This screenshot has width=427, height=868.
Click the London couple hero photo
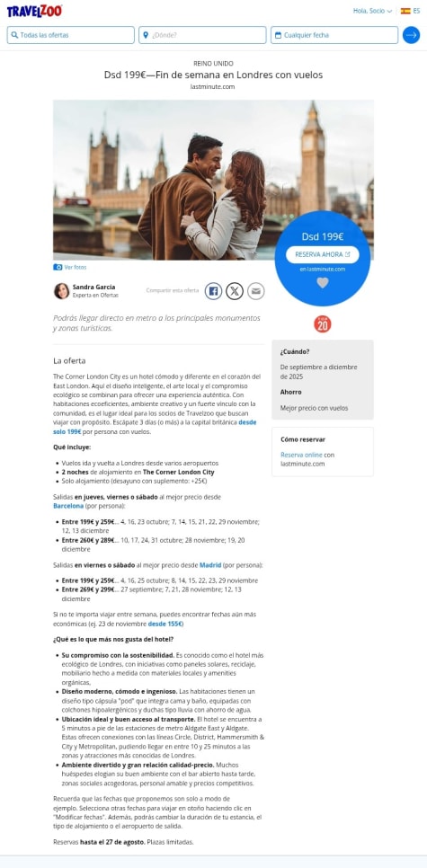click(x=213, y=180)
